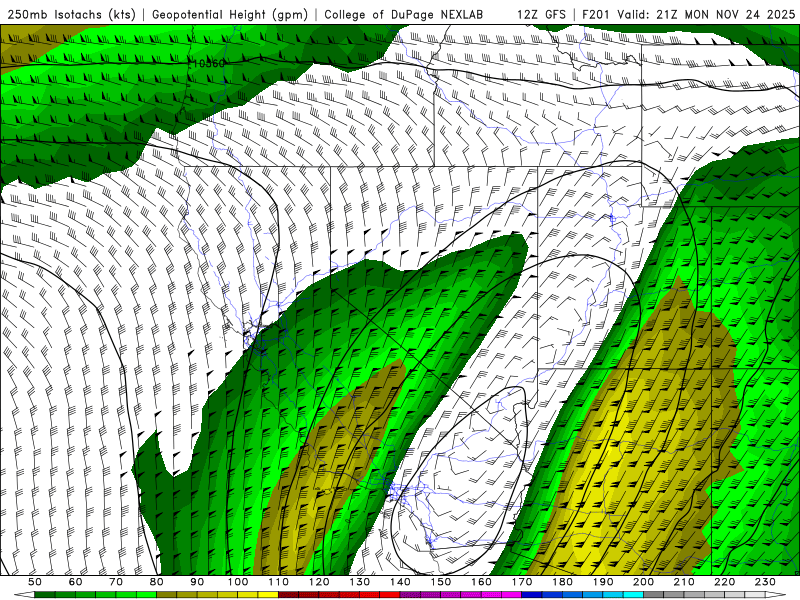This screenshot has width=800, height=600.
Task: Click the 100 value on the color scale
Action: 238,582
